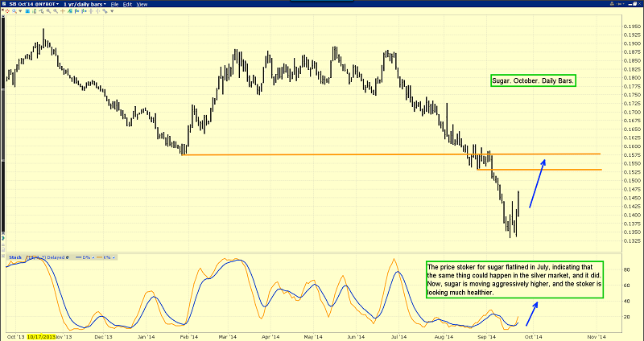This screenshot has width=644, height=341.
Task: Select the 'Sugar. October. Daily Bars.' annotation box
Action: 534,81
